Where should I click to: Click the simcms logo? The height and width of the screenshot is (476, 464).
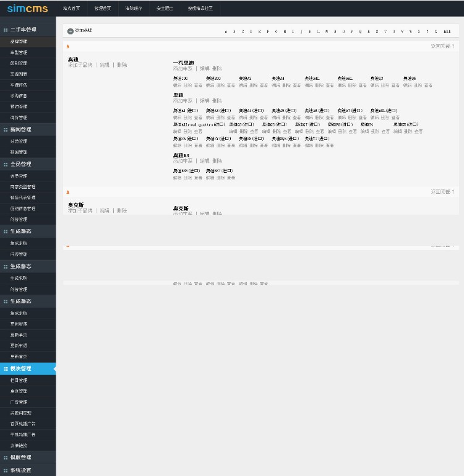(27, 8)
